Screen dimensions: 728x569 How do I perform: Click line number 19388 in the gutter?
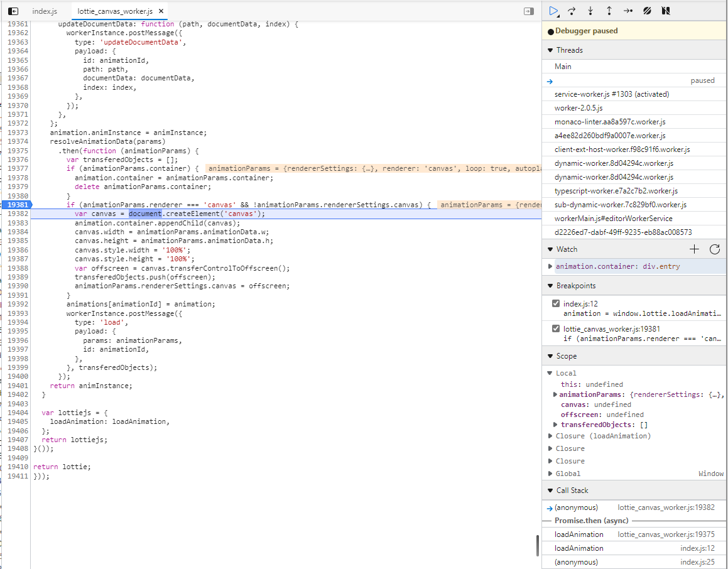click(x=18, y=268)
